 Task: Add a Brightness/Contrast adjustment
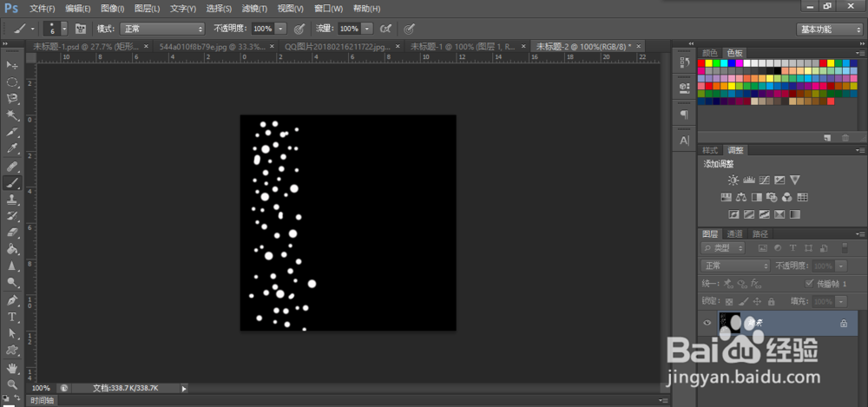pyautogui.click(x=733, y=180)
